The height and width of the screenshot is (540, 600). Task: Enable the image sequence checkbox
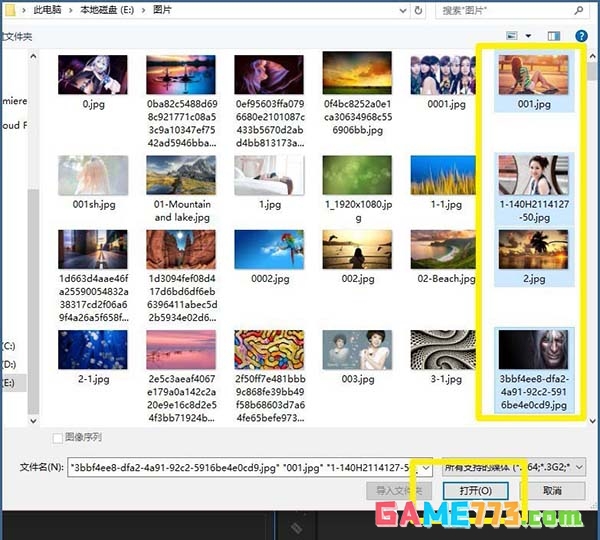coord(57,438)
